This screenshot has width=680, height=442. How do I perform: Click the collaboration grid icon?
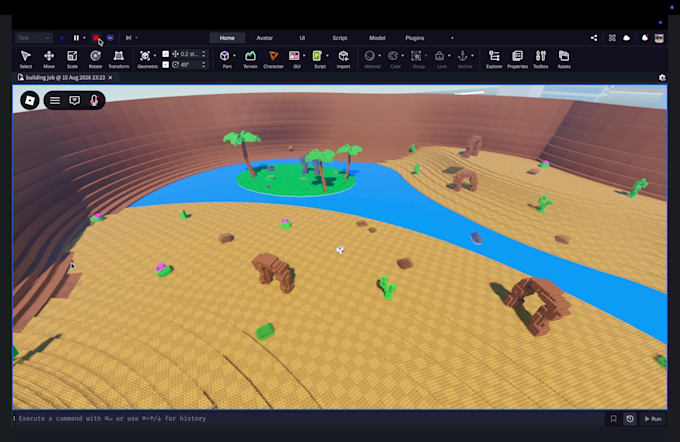coord(612,38)
